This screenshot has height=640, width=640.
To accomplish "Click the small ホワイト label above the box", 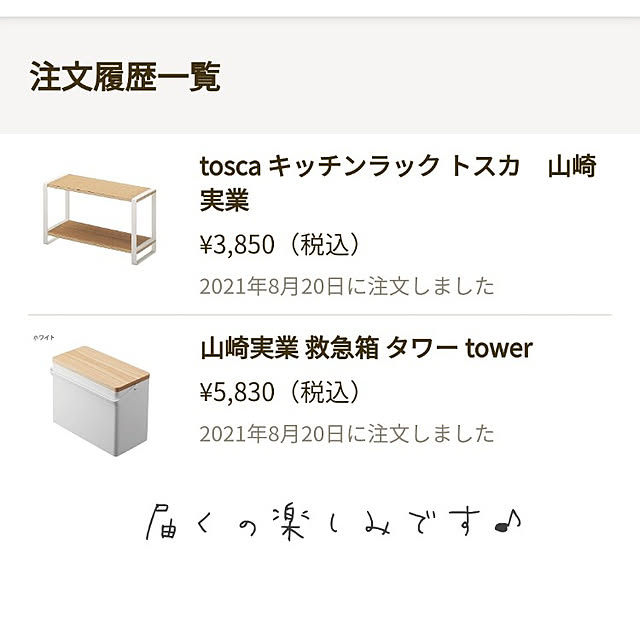I will click(x=44, y=338).
